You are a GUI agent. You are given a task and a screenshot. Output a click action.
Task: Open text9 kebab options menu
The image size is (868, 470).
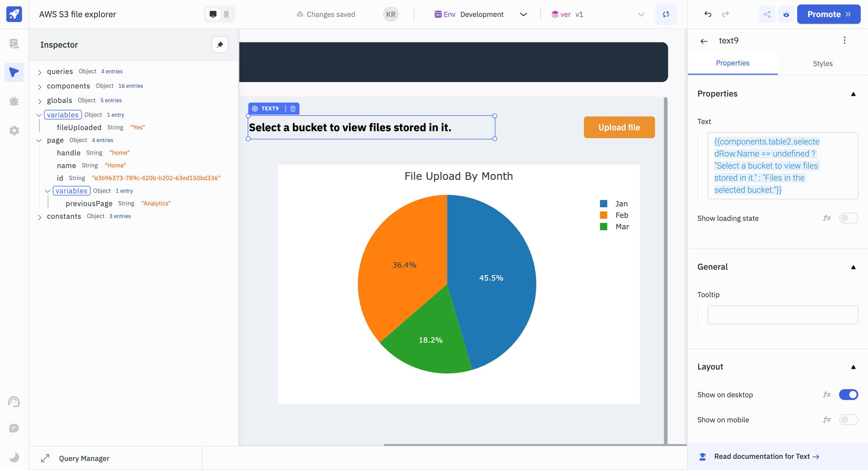click(844, 40)
